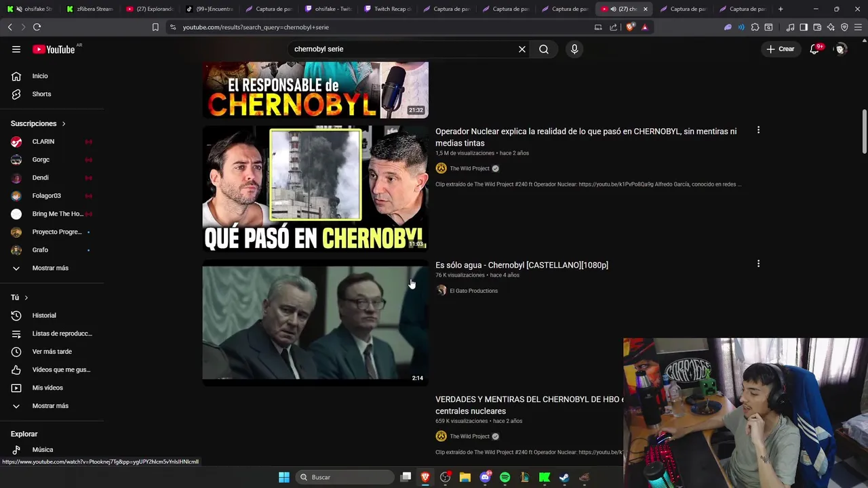Open Discord from taskbar
The image size is (868, 488).
click(x=485, y=477)
